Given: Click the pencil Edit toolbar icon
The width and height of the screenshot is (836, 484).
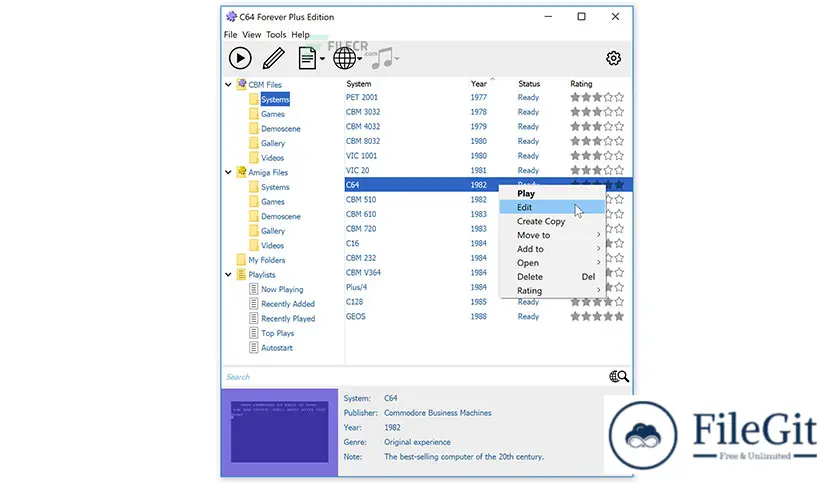Looking at the screenshot, I should click(274, 58).
